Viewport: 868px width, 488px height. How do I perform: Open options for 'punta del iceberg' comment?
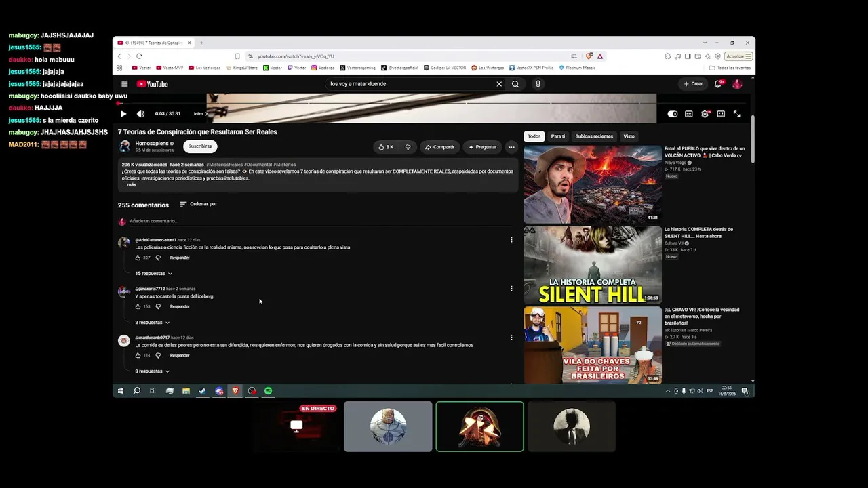click(x=511, y=288)
